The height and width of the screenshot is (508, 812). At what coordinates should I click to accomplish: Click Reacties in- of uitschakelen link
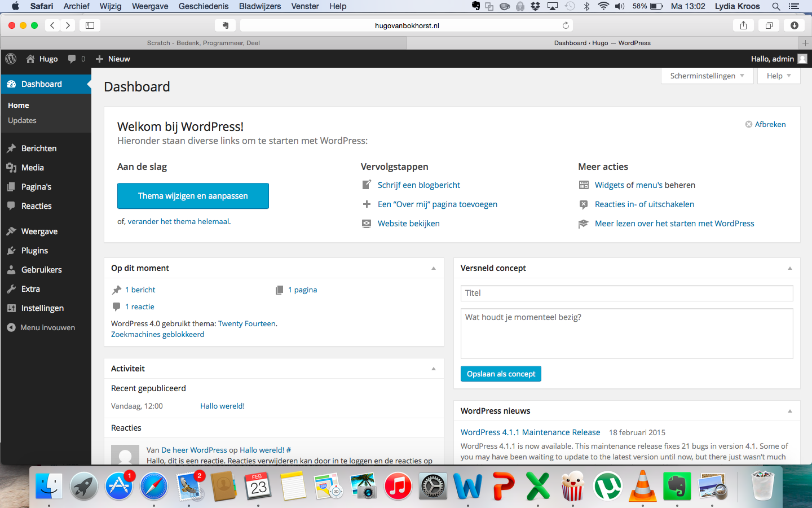[645, 204]
